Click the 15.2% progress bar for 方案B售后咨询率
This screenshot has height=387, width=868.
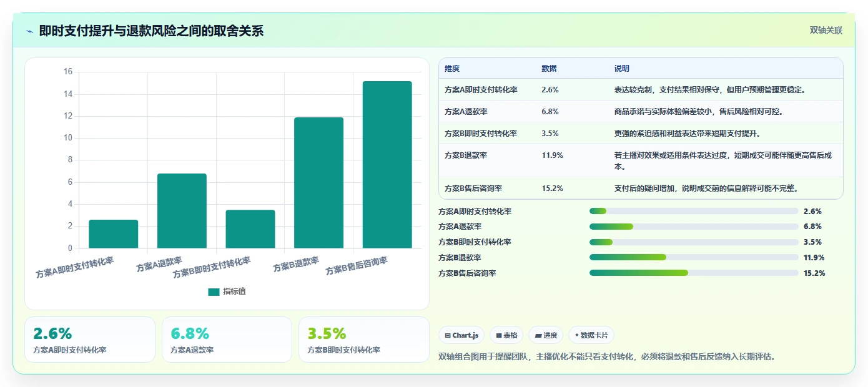click(694, 273)
